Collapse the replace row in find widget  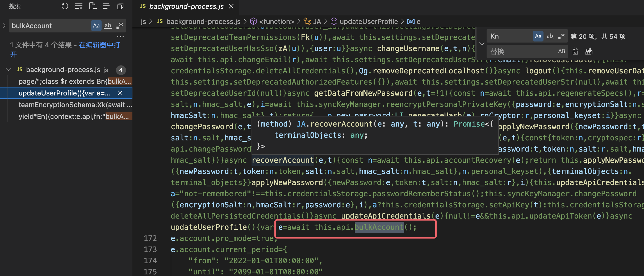(x=482, y=44)
